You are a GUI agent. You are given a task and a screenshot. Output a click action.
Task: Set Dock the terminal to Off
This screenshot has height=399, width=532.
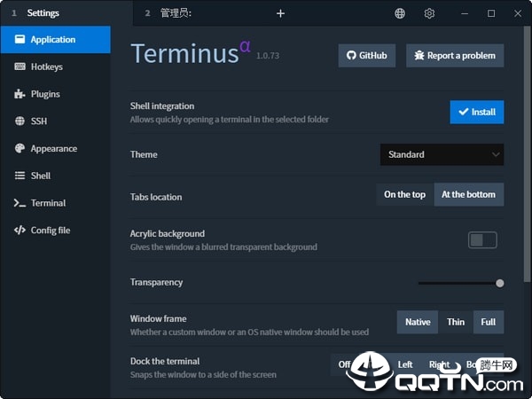click(344, 364)
